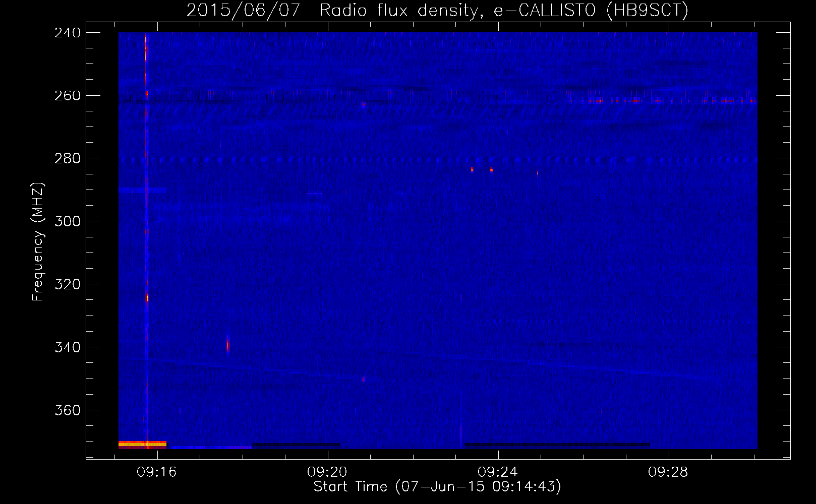Click the plot title "Radio flux density, e-CALLISTO (HB9SCT)"
Image resolution: width=816 pixels, height=504 pixels.
click(x=504, y=11)
